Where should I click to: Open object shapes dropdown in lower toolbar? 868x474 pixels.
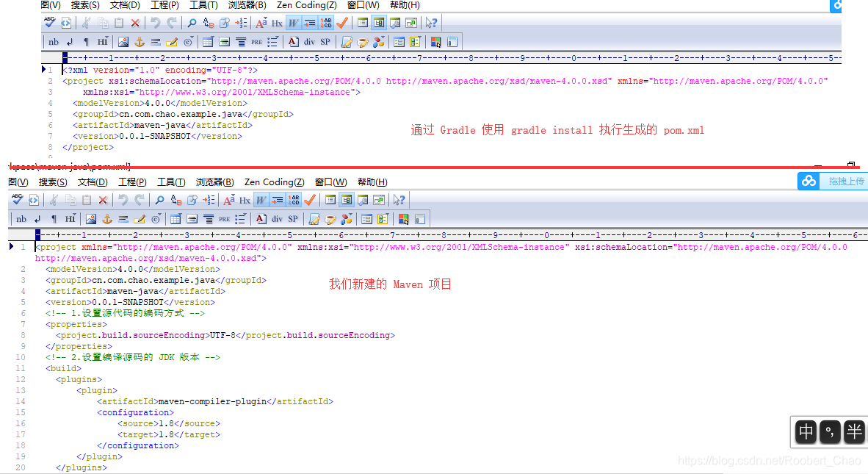[x=347, y=219]
